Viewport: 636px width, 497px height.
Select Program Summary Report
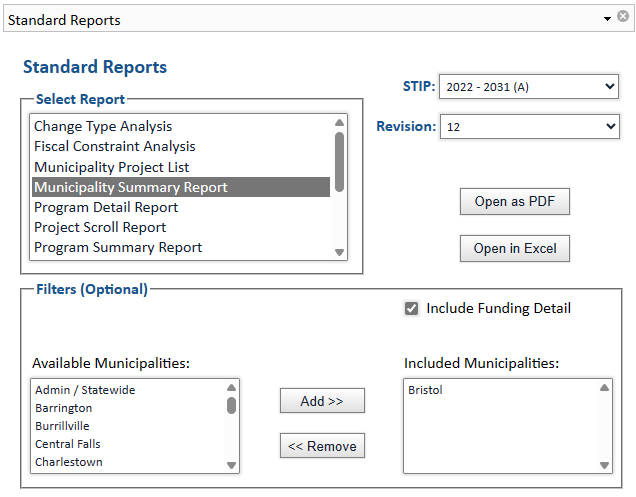pyautogui.click(x=181, y=247)
